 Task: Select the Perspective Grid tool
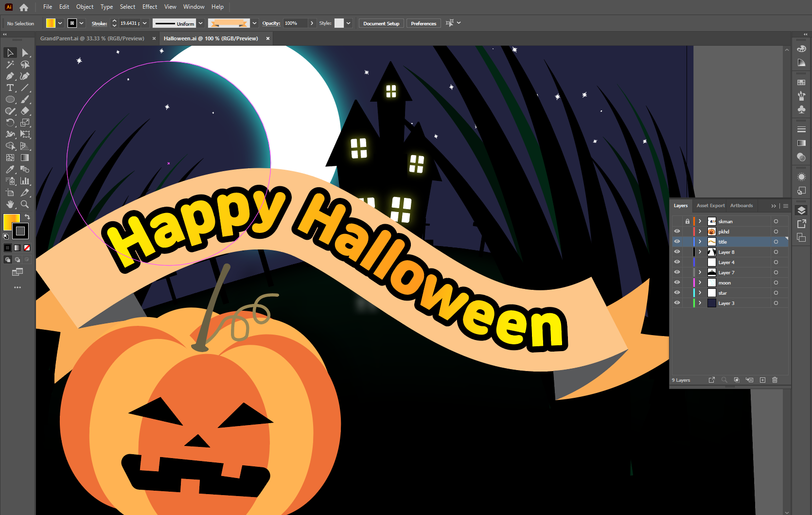(x=25, y=146)
